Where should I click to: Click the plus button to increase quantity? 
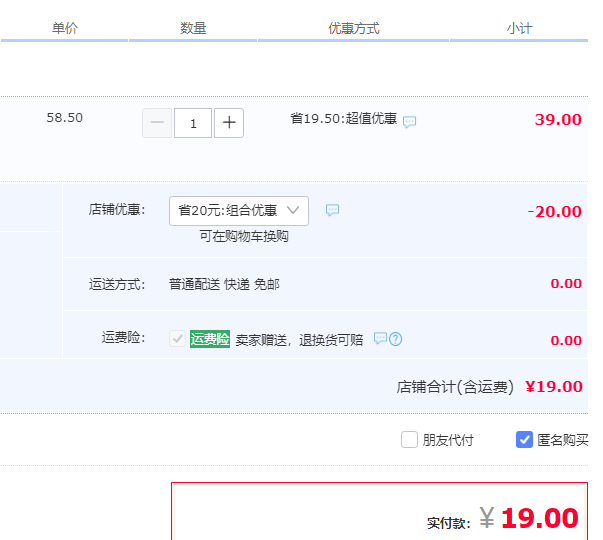pyautogui.click(x=229, y=123)
